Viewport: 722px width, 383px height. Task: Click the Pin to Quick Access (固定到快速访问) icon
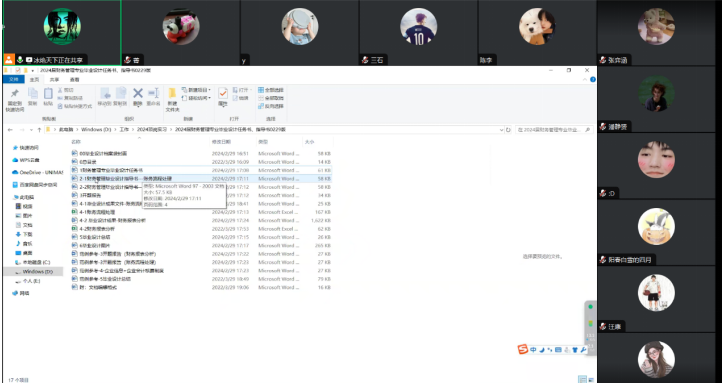(x=14, y=94)
